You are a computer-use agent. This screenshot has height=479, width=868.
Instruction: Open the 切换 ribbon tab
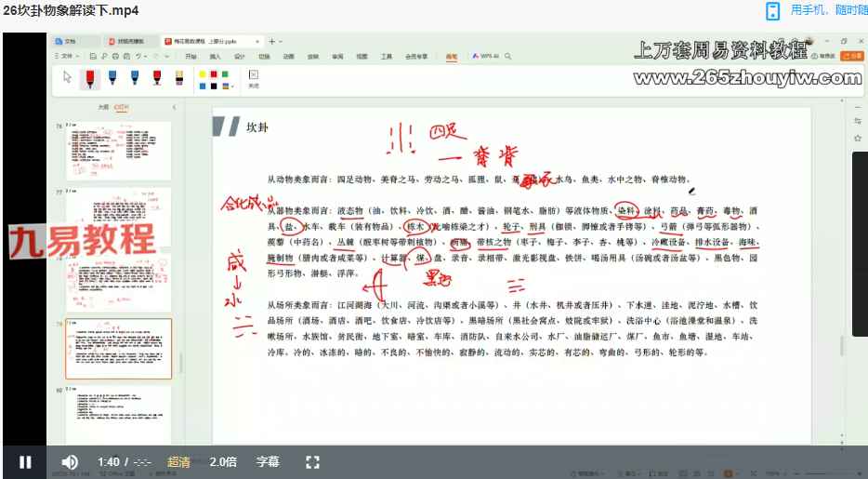264,57
